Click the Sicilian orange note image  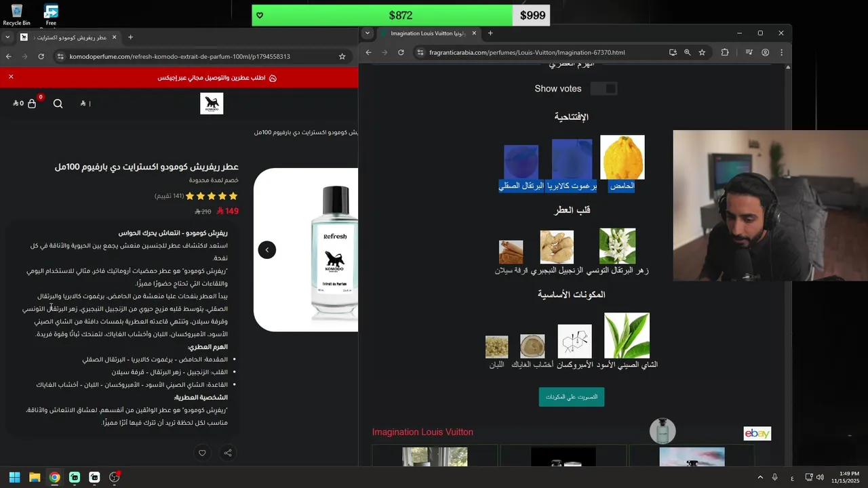[521, 162]
